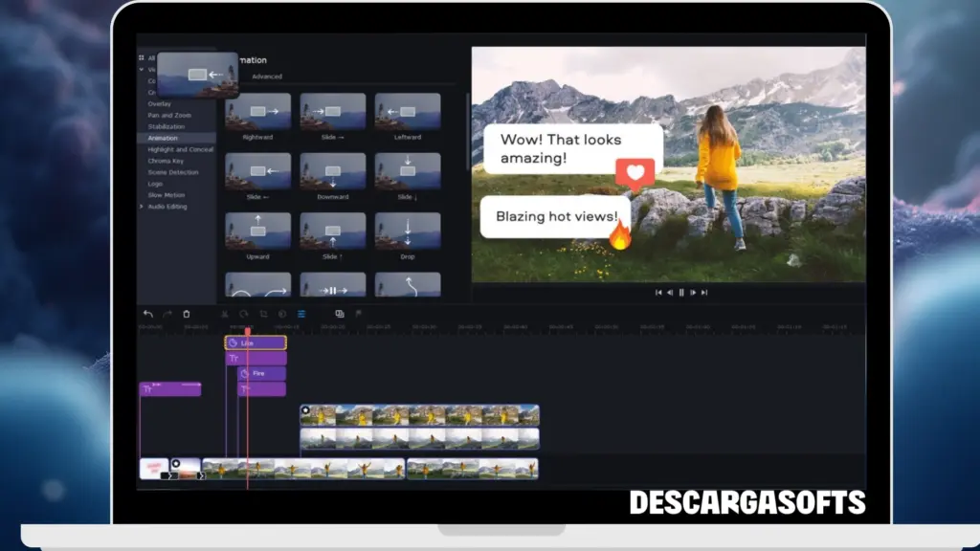
Task: Select the Crop tool on the timeline toolbar
Action: (x=263, y=314)
